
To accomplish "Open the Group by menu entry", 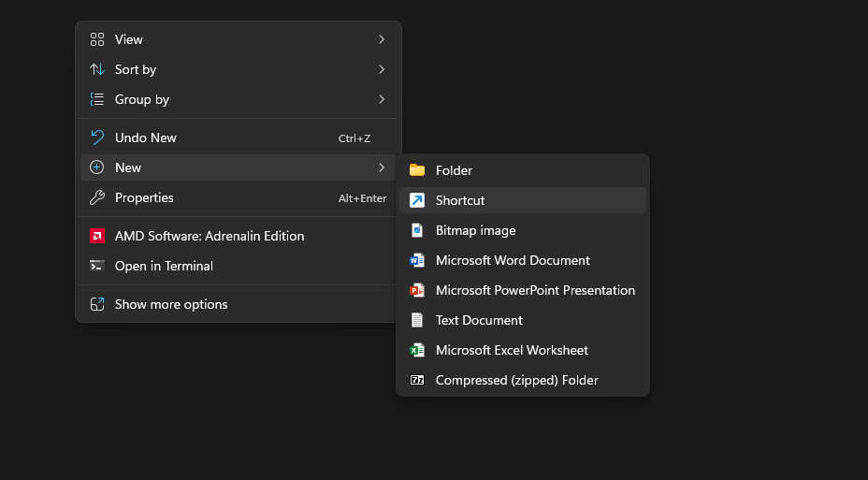I will 239,99.
